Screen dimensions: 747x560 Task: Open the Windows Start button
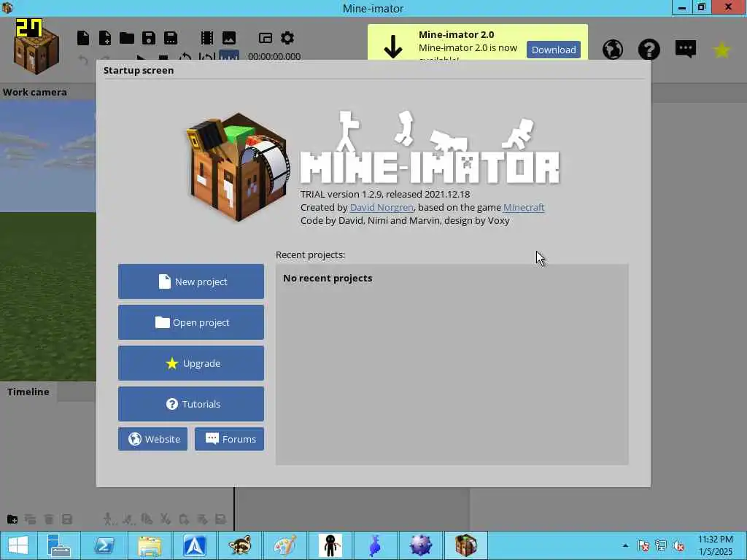pos(18,545)
